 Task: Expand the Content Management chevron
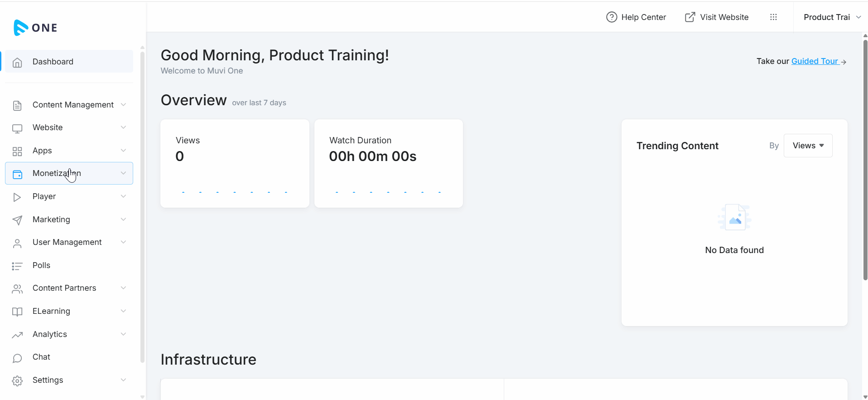[123, 105]
